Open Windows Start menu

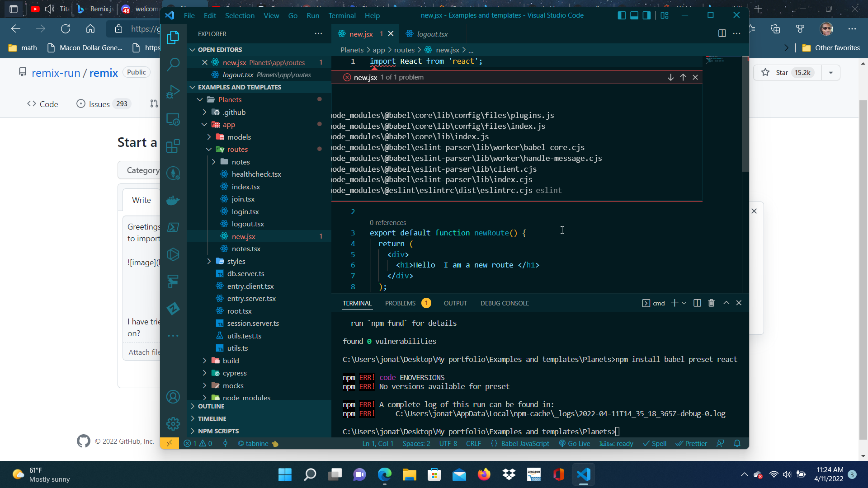click(285, 474)
